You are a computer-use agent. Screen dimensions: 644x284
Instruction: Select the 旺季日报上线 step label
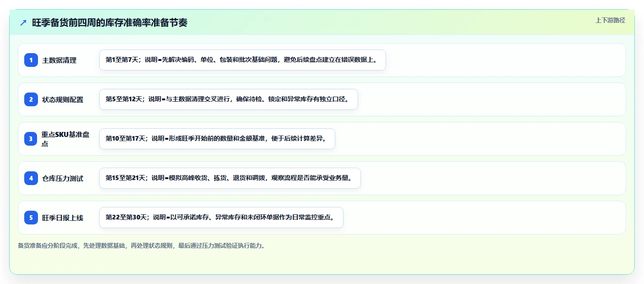[x=63, y=218]
